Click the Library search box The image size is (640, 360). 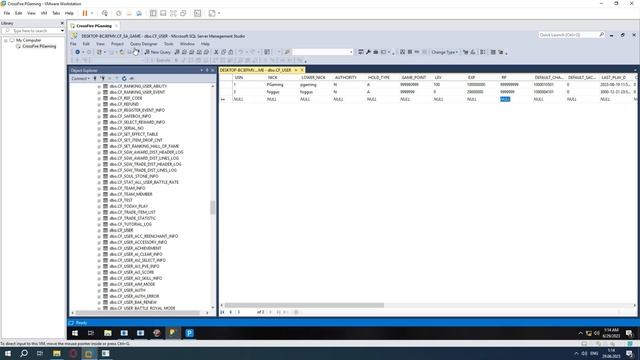point(33,31)
